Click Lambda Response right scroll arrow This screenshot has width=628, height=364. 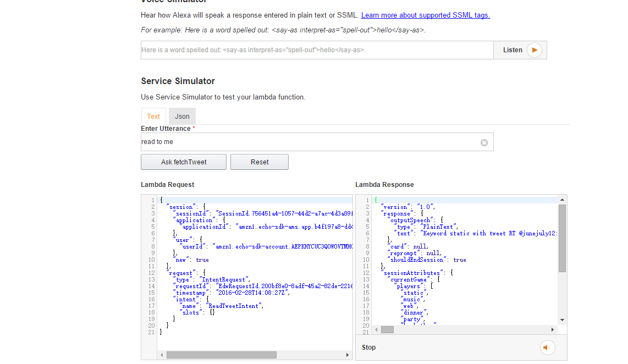point(553,329)
